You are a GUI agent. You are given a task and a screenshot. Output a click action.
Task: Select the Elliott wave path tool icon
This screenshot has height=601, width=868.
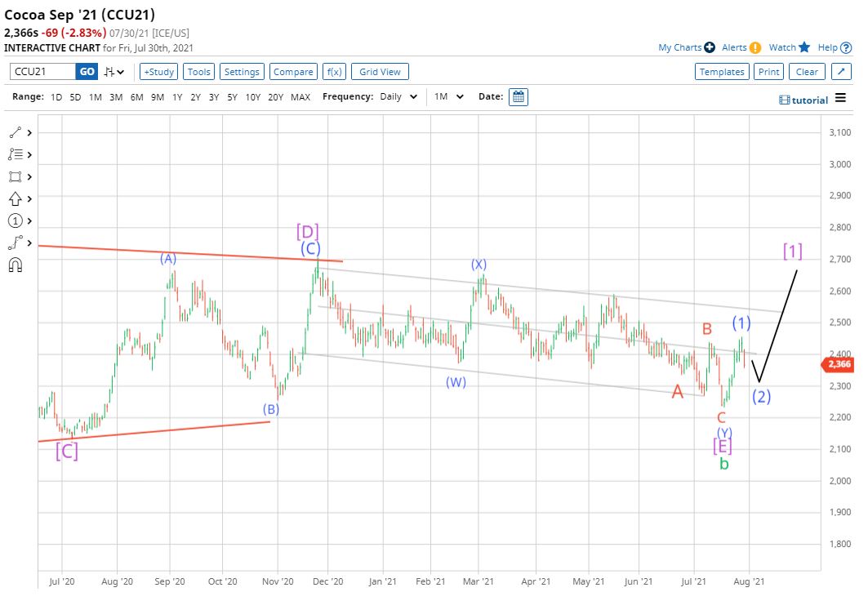pyautogui.click(x=16, y=243)
